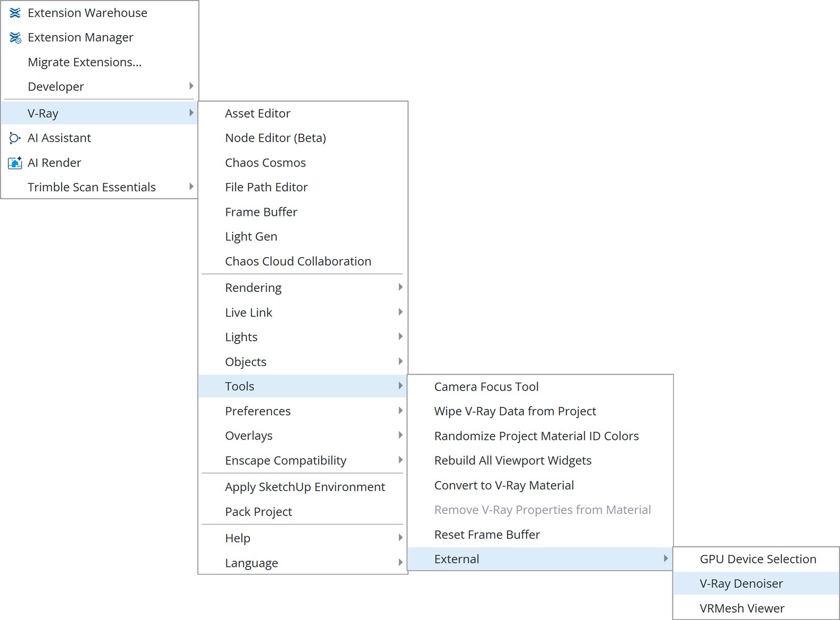Choose Rebuild All Viewport Widgets

540,460
